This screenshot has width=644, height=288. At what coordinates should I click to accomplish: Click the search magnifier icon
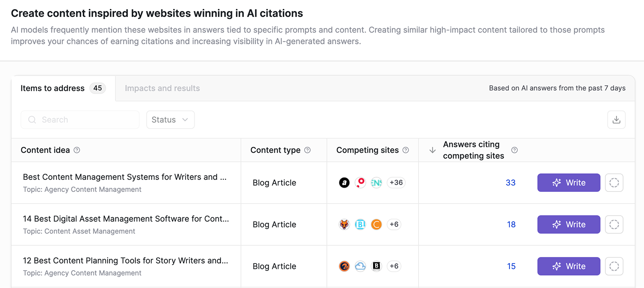tap(32, 119)
